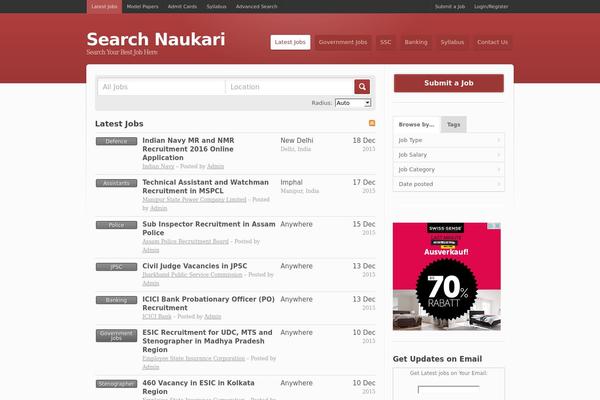Screen dimensions: 600x400
Task: Go to Government Jobs header button
Action: pyautogui.click(x=343, y=42)
